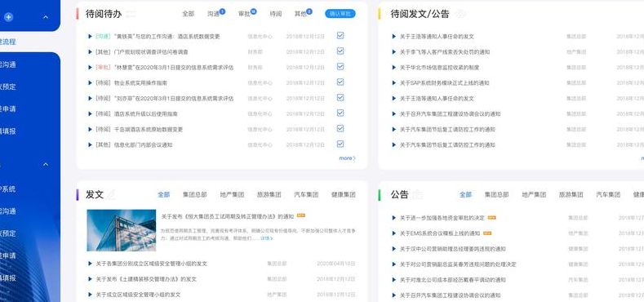The image size is (644, 302).
Task: Click the count badge on the 其他 tab
Action: coord(309,11)
